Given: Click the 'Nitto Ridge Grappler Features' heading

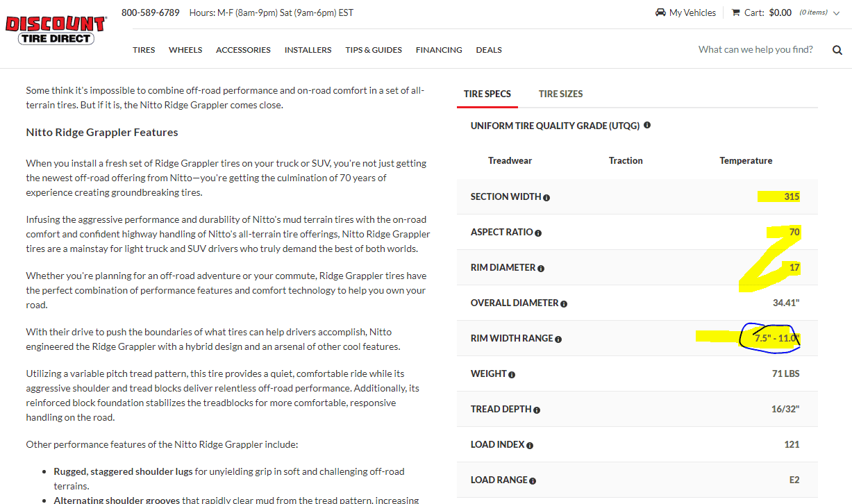Looking at the screenshot, I should click(102, 132).
